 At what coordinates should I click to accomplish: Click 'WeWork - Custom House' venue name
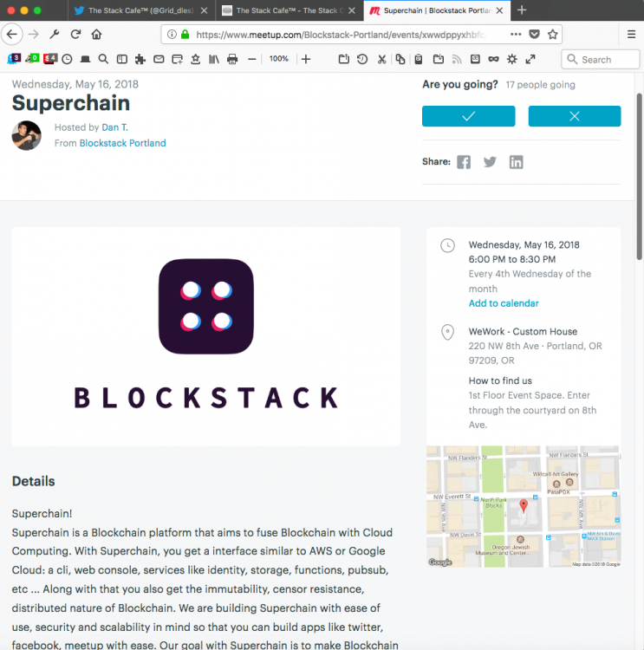coord(523,332)
